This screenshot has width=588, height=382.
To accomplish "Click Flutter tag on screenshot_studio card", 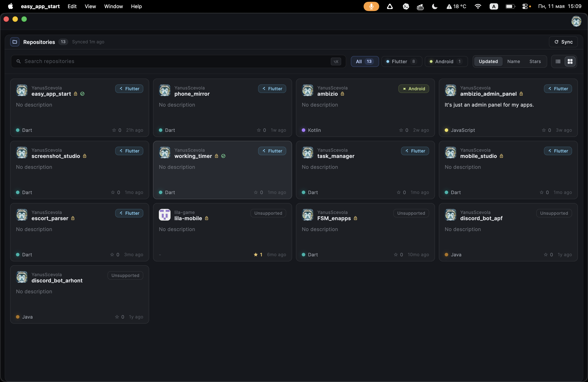I will click(x=129, y=151).
